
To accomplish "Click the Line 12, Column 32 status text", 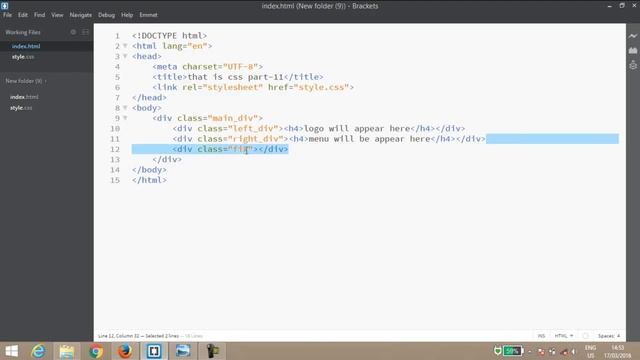I will pos(120,336).
